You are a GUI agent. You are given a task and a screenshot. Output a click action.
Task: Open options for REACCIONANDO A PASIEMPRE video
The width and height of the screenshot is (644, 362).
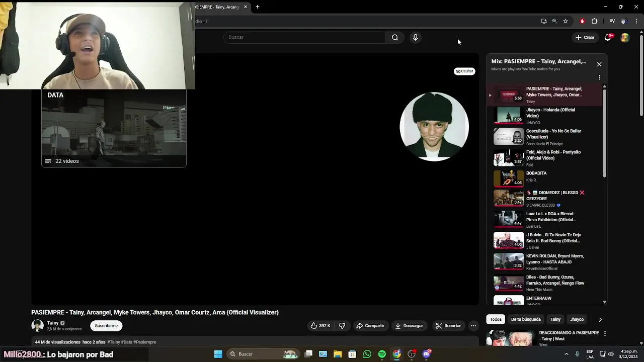(x=605, y=333)
